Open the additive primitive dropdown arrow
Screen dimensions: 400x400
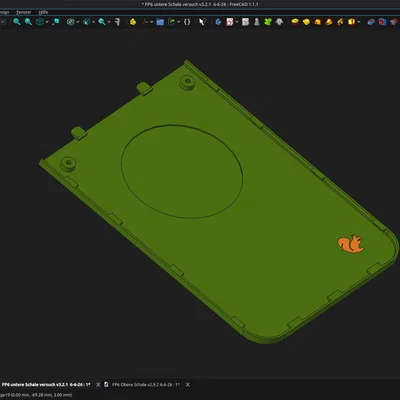358,22
